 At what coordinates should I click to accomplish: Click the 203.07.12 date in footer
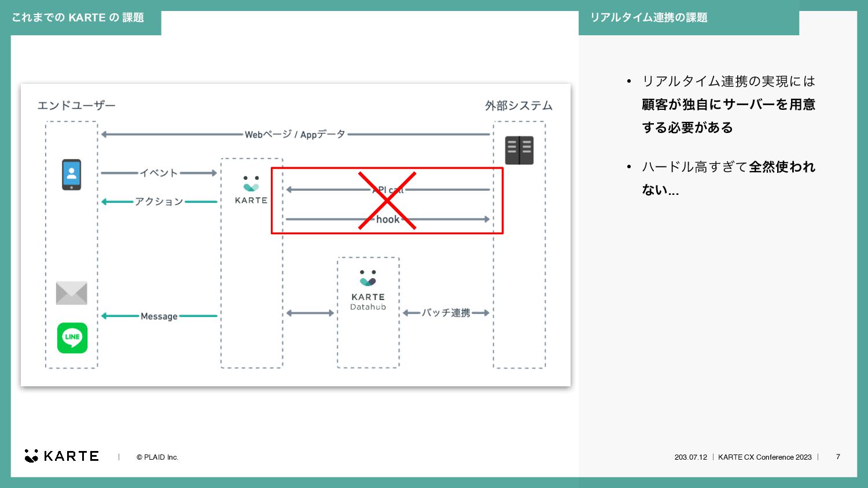(691, 457)
